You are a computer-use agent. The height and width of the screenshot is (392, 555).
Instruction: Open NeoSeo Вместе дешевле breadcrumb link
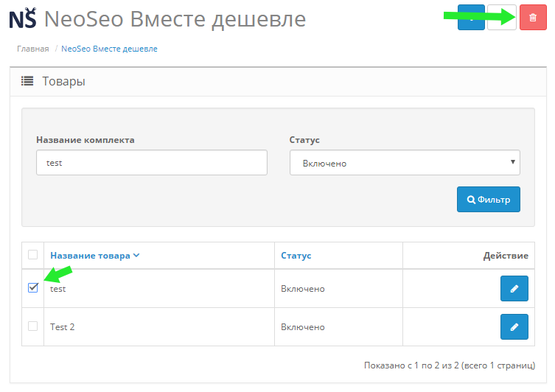109,49
